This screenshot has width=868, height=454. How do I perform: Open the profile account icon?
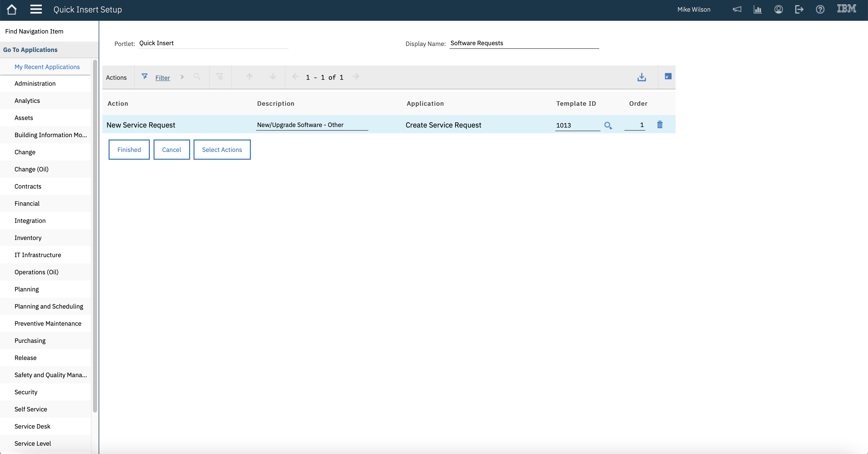point(778,9)
